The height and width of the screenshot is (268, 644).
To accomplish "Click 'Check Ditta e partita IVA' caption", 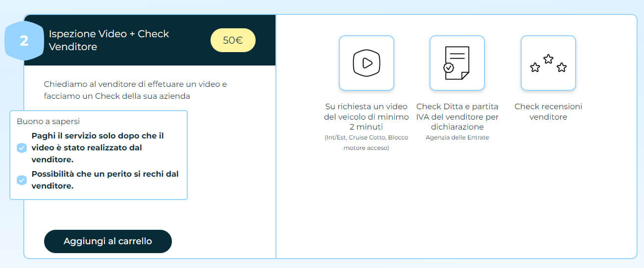I will pyautogui.click(x=457, y=117).
